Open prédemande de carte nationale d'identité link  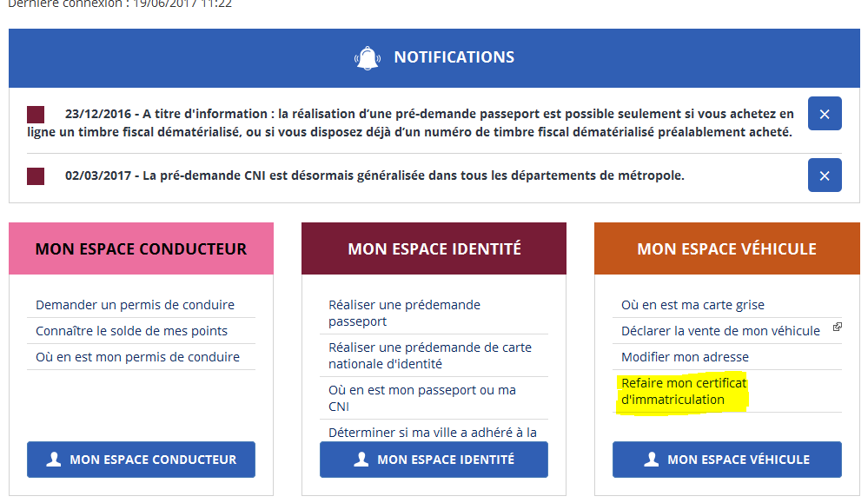429,355
